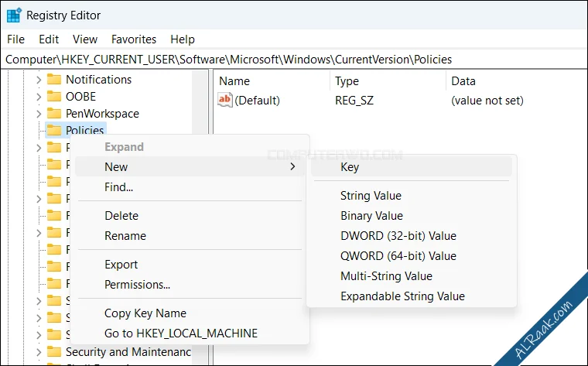Open the Help menu
This screenshot has width=588, height=366.
click(183, 39)
